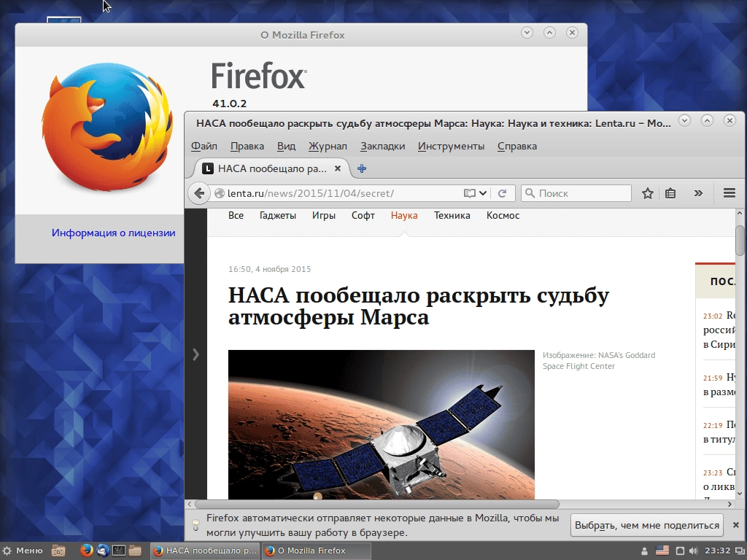Click the 22:19 news item in sidebar
Screen dimensions: 747x560
tap(719, 432)
